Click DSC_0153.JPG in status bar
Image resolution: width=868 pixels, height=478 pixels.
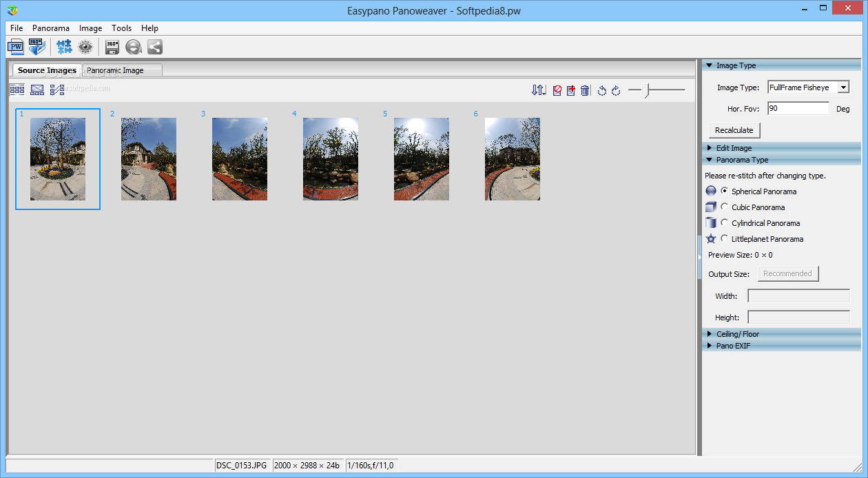click(x=242, y=466)
